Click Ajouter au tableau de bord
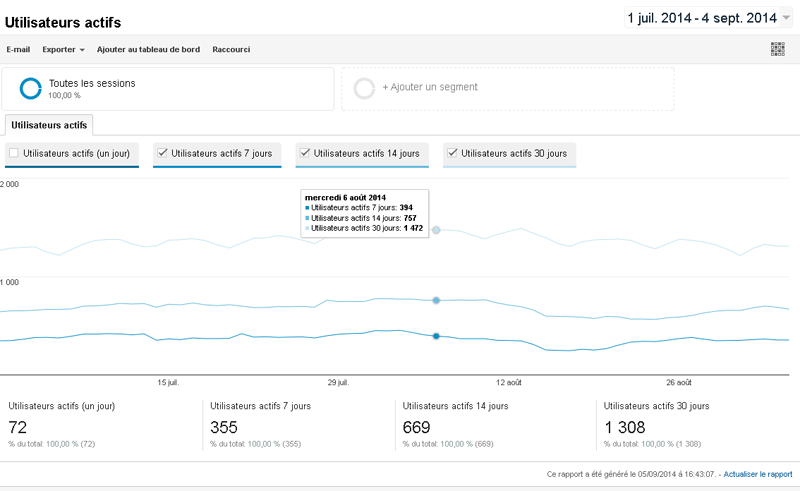800x491 pixels. pos(148,50)
